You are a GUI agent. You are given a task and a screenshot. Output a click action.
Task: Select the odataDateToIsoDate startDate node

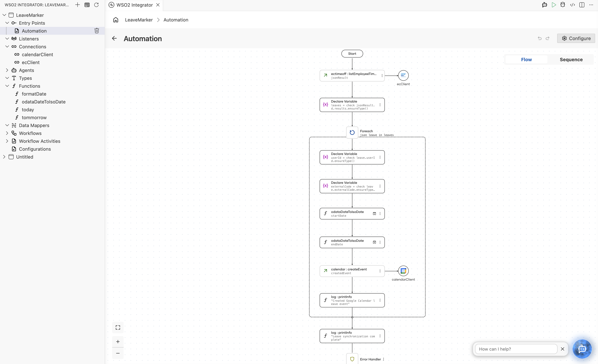(x=352, y=214)
